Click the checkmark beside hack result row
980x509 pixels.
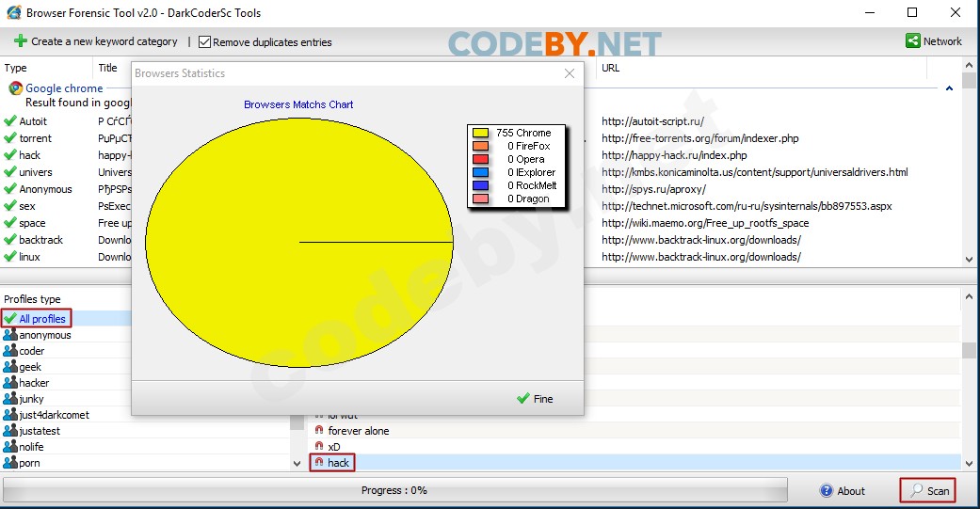click(10, 155)
